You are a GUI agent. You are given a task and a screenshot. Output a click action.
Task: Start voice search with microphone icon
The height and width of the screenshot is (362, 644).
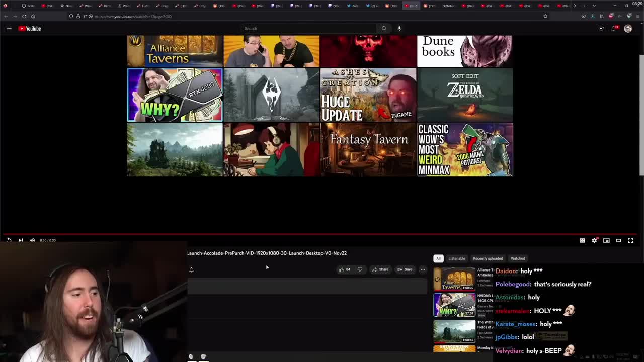point(399,29)
